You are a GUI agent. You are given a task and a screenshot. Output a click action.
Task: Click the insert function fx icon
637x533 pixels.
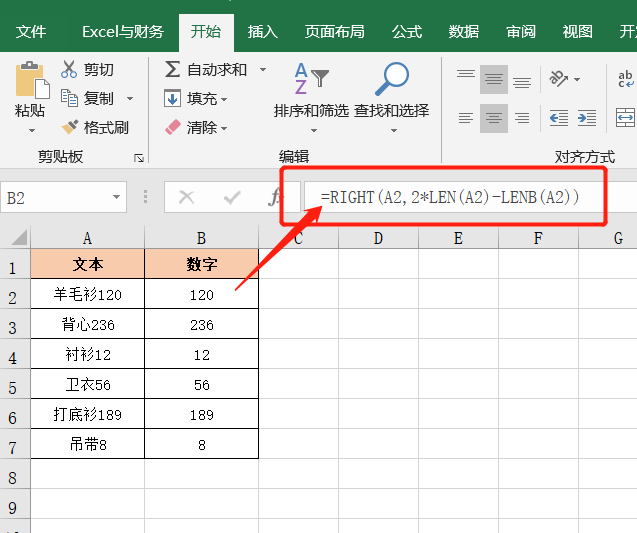coord(275,196)
